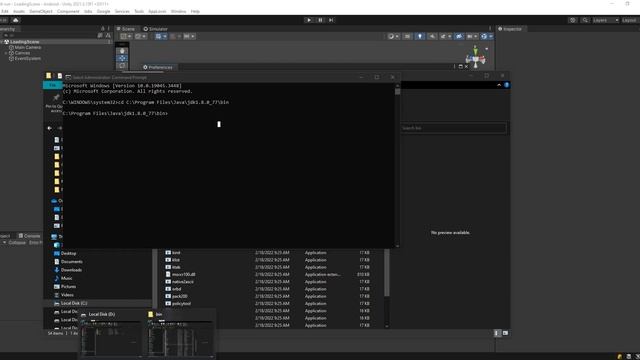Switch to the Scene tab
This screenshot has width=640, height=360.
[126, 29]
